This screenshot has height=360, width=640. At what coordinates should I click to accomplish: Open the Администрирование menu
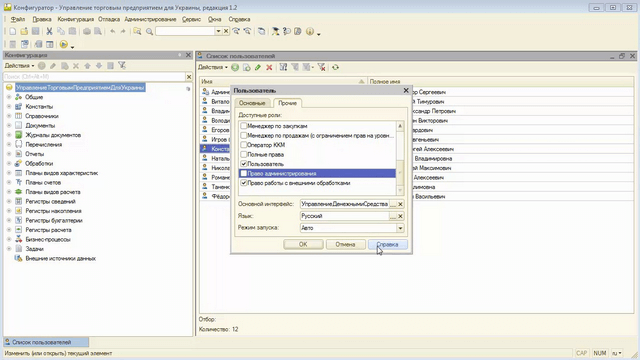coord(150,19)
